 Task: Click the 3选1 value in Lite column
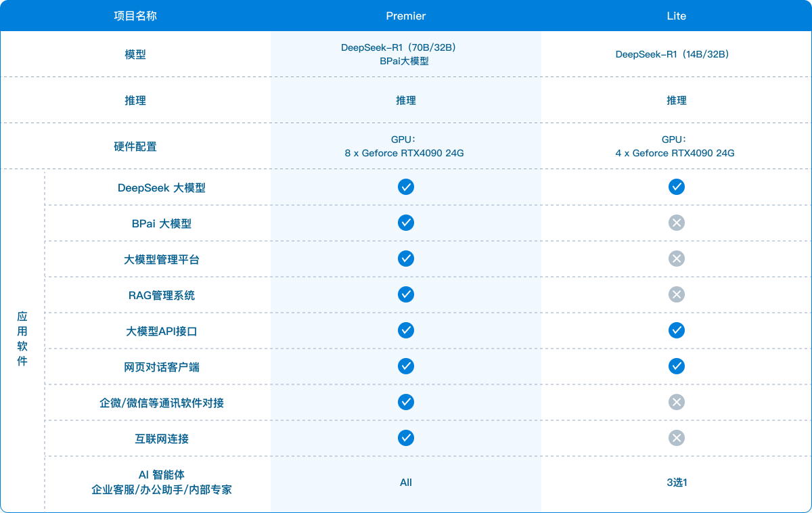(677, 483)
